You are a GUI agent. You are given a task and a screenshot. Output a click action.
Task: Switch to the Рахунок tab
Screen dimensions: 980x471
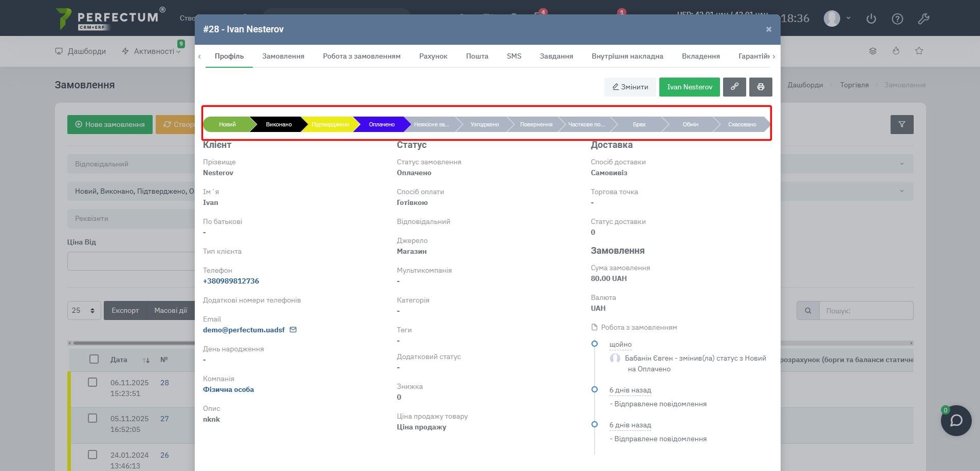pos(433,56)
